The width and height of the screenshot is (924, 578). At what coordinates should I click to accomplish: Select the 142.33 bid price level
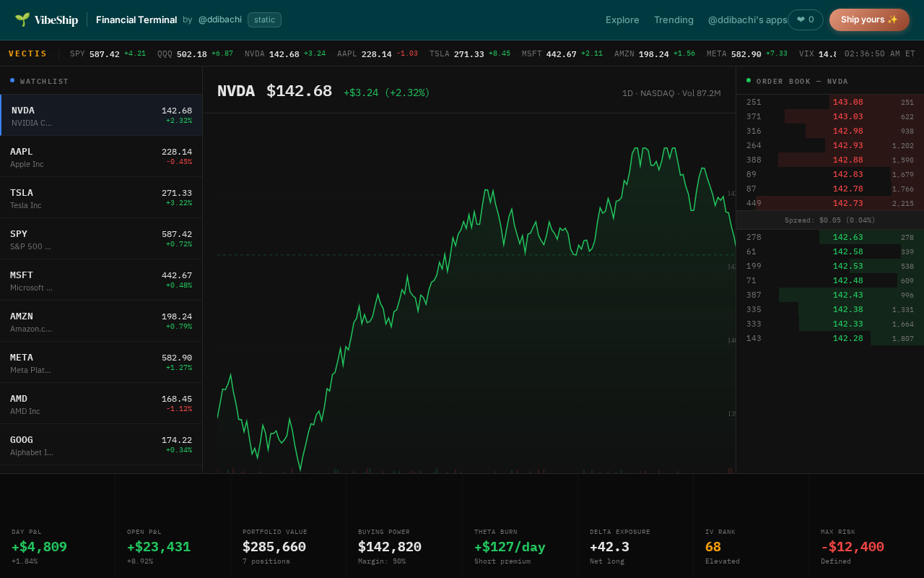coord(830,324)
